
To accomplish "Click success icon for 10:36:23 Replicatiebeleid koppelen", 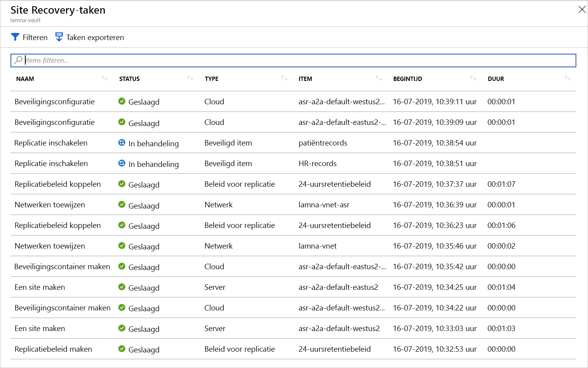I will tap(122, 225).
